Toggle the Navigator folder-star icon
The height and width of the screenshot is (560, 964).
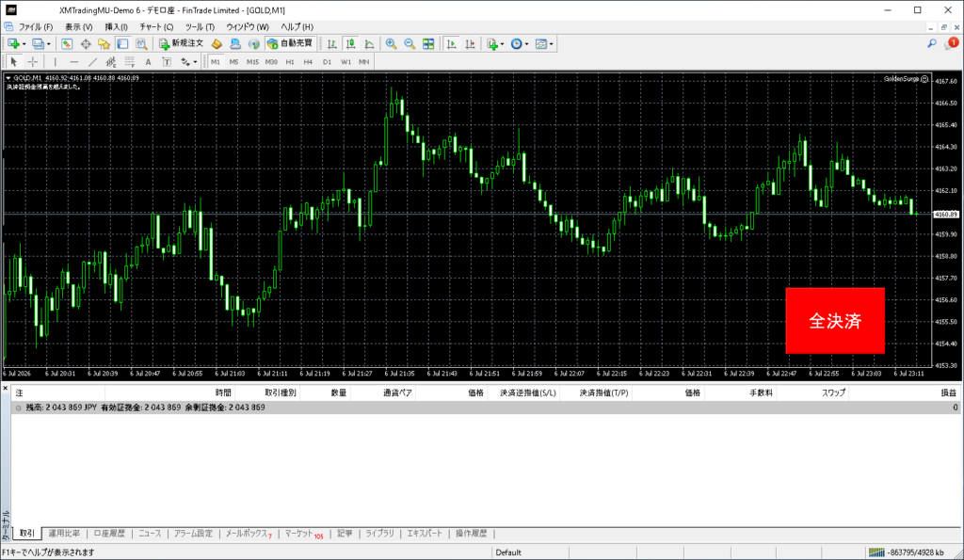pyautogui.click(x=104, y=43)
